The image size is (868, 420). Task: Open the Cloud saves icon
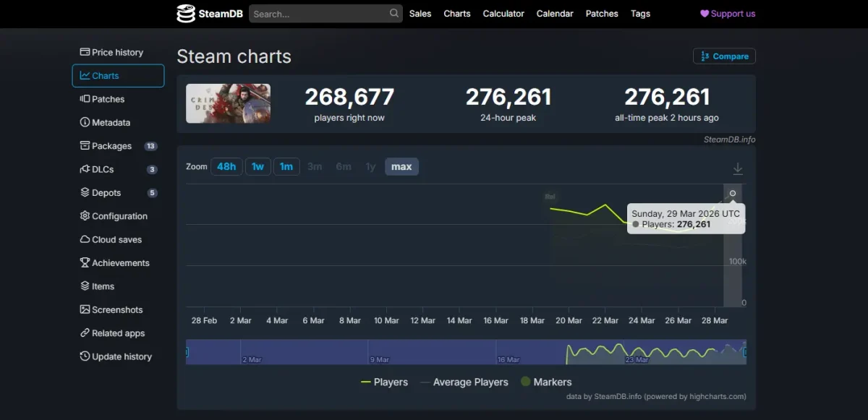click(x=85, y=239)
